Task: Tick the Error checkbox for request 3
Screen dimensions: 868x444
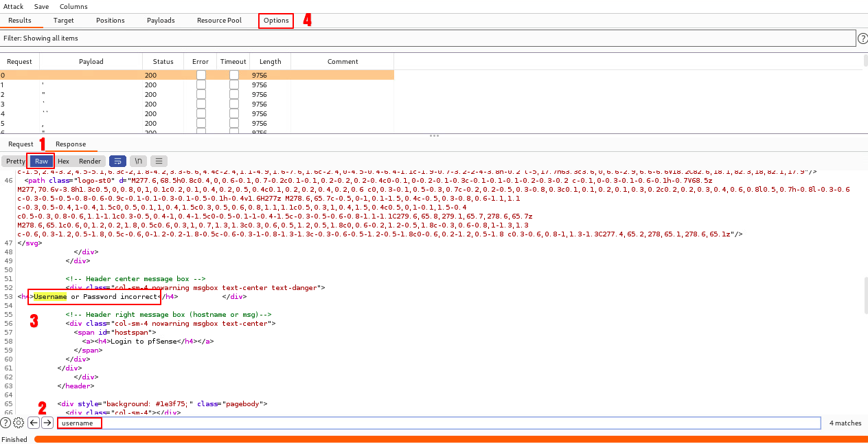Action: coord(201,104)
